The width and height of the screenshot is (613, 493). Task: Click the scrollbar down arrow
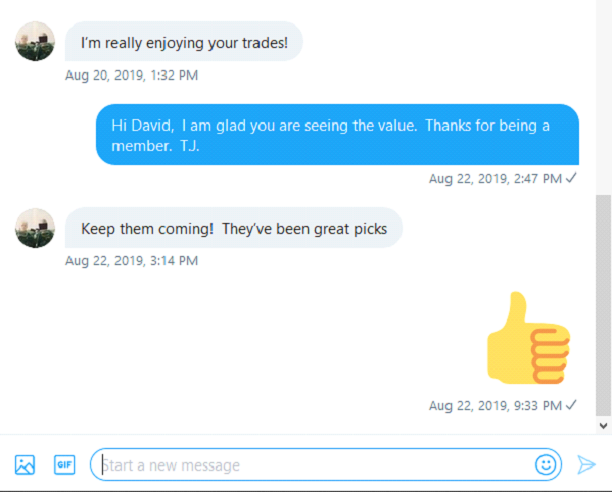[x=604, y=426]
